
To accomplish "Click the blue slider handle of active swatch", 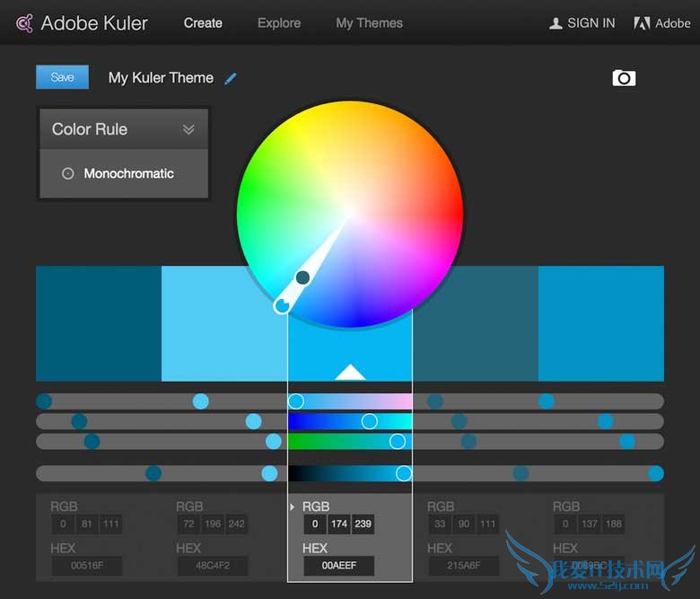I will click(398, 441).
